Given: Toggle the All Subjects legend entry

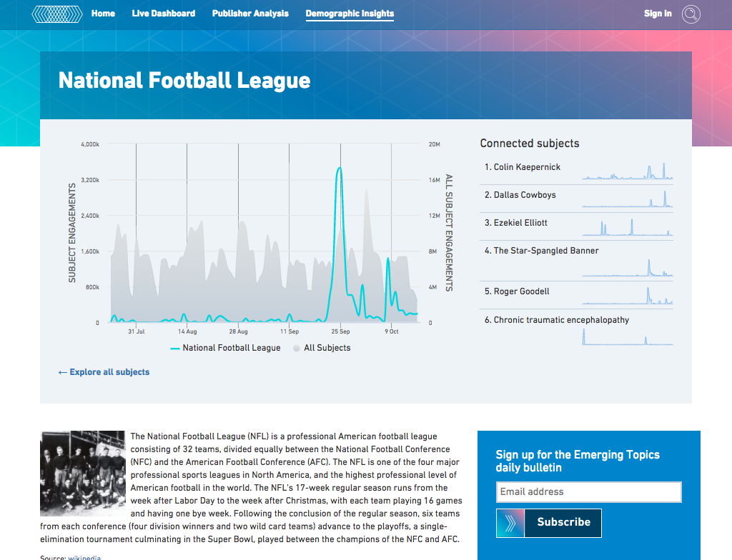Looking at the screenshot, I should point(322,348).
